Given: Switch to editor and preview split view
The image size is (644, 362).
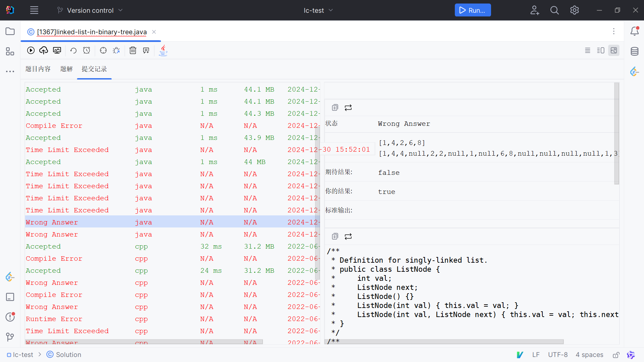Looking at the screenshot, I should [x=601, y=50].
